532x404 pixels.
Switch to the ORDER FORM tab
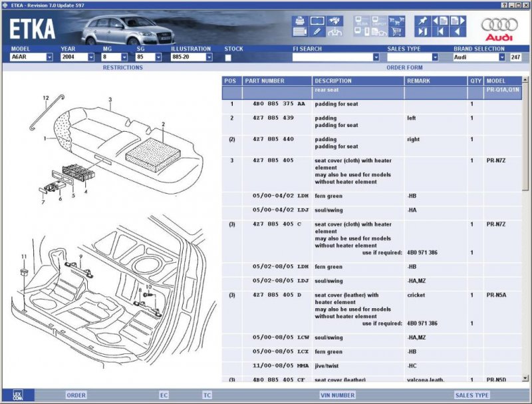[x=404, y=67]
